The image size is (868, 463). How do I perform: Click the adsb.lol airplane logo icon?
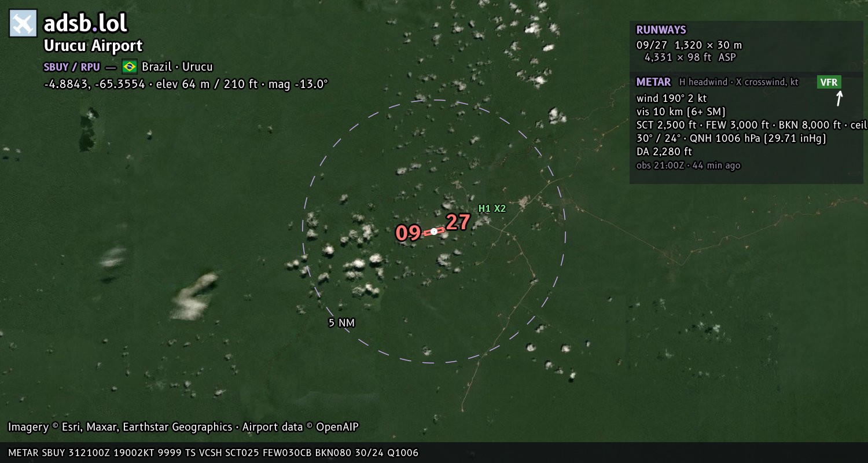coord(23,24)
